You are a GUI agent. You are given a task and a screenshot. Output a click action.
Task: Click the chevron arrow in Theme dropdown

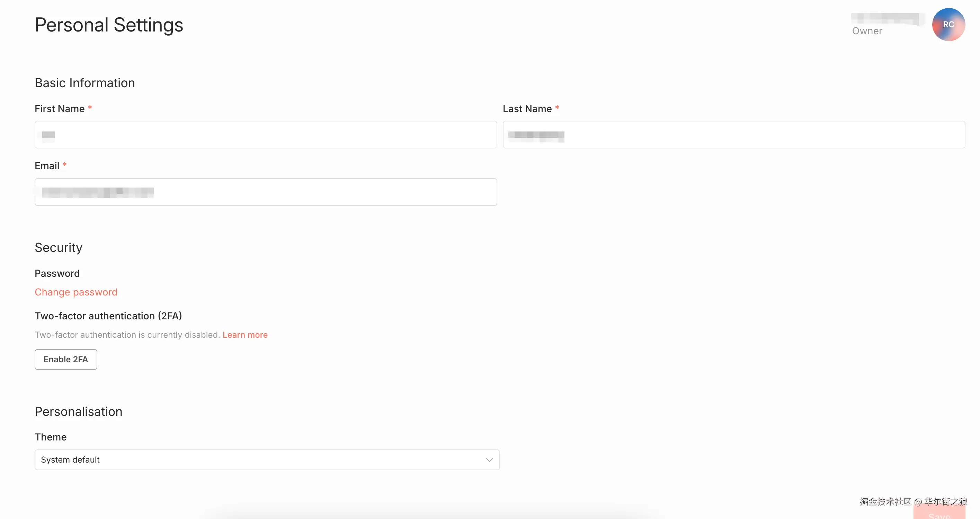489,460
